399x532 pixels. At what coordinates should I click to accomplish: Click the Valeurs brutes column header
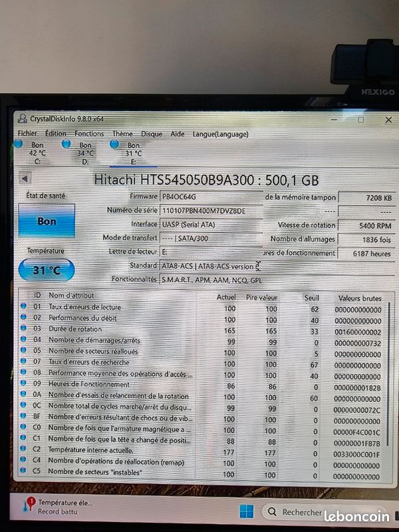360,298
